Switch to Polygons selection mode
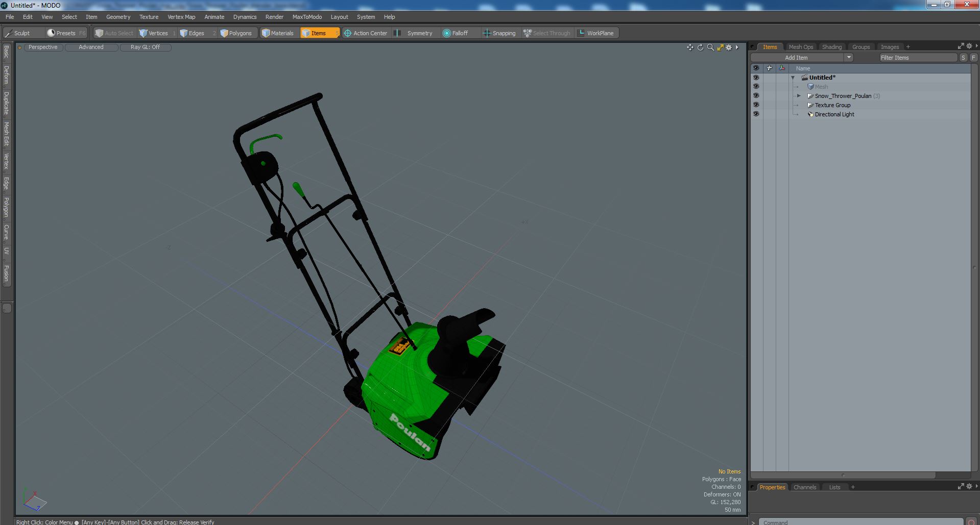Viewport: 980px width, 525px height. click(237, 33)
